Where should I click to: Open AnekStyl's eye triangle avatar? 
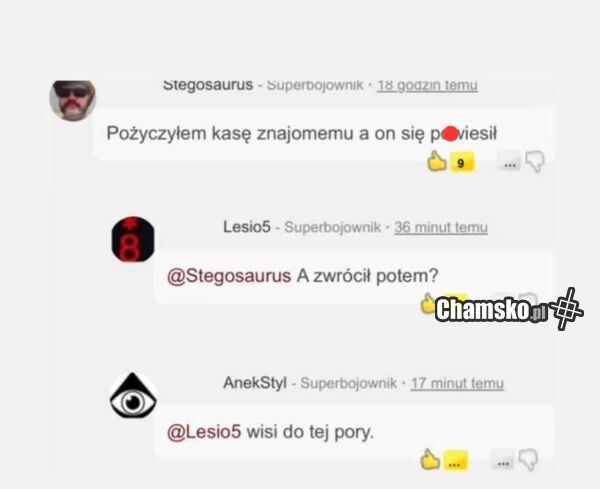[133, 395]
